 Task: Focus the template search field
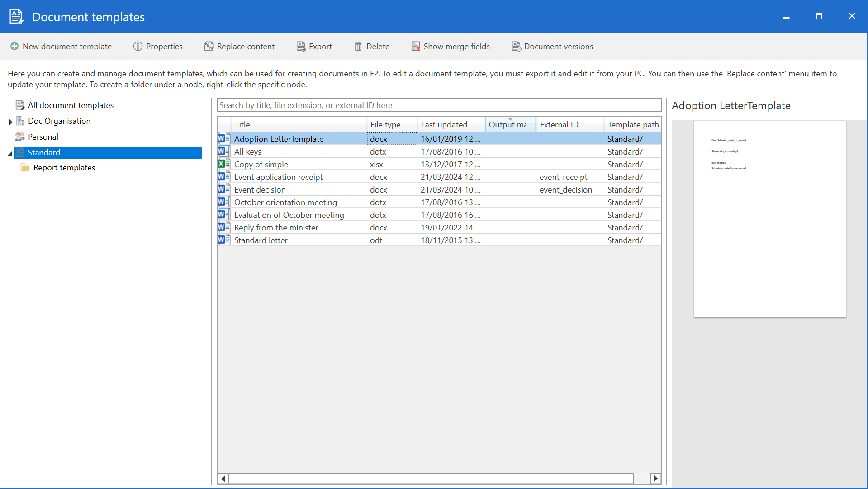tap(439, 105)
